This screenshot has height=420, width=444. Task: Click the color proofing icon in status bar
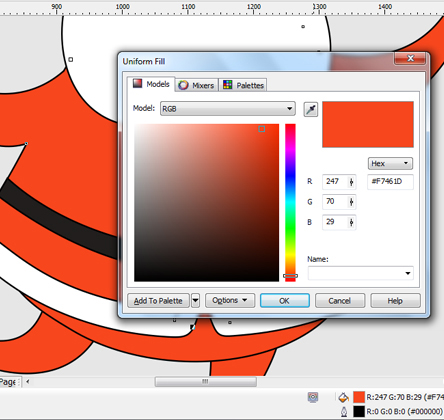313,397
